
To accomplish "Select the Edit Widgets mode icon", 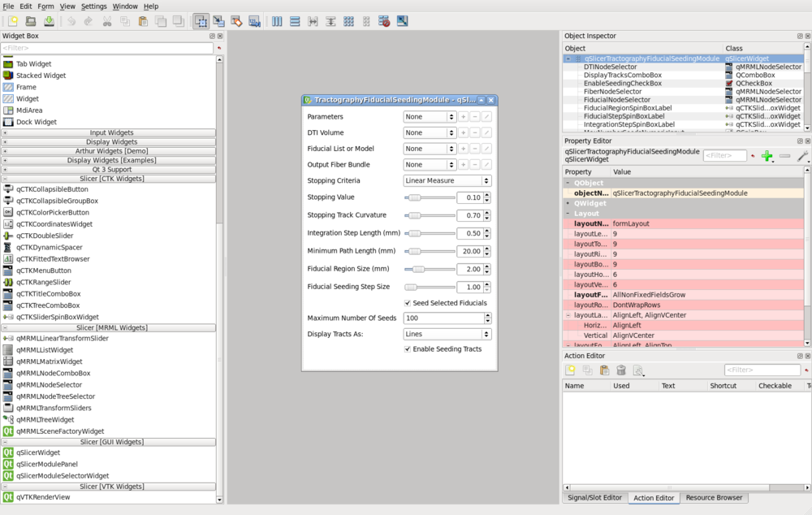I will pyautogui.click(x=201, y=21).
